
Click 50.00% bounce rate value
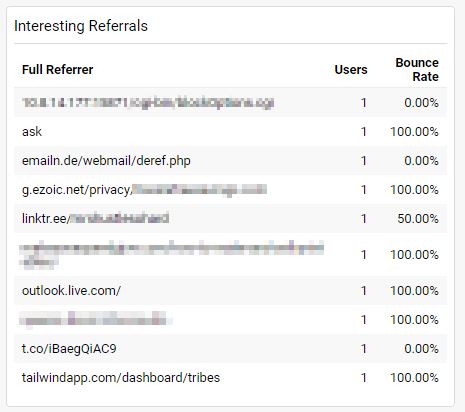click(x=418, y=219)
